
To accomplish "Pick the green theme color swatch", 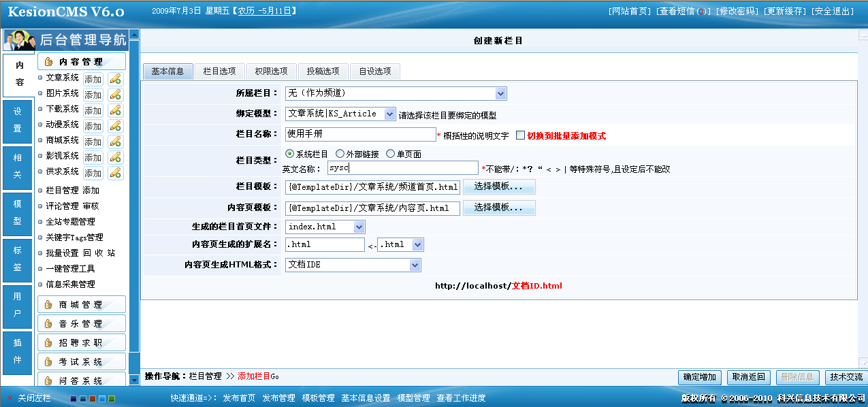I will point(112,399).
